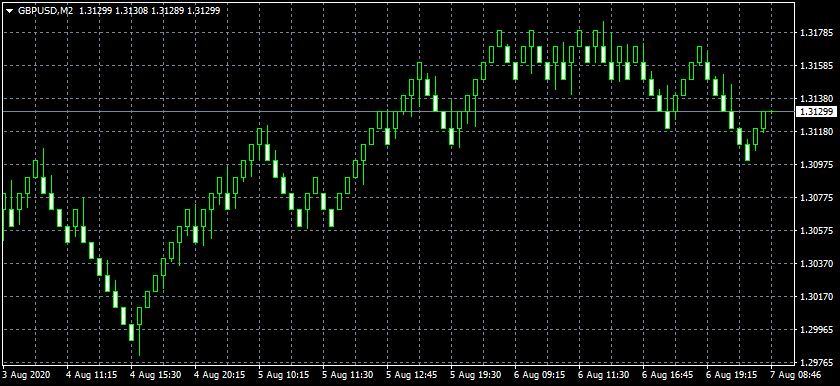
Task: Click the 1.30775 price axis label
Action: [815, 198]
